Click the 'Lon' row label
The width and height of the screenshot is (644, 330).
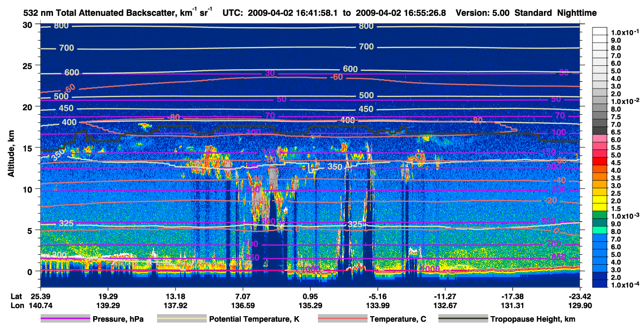(x=16, y=305)
